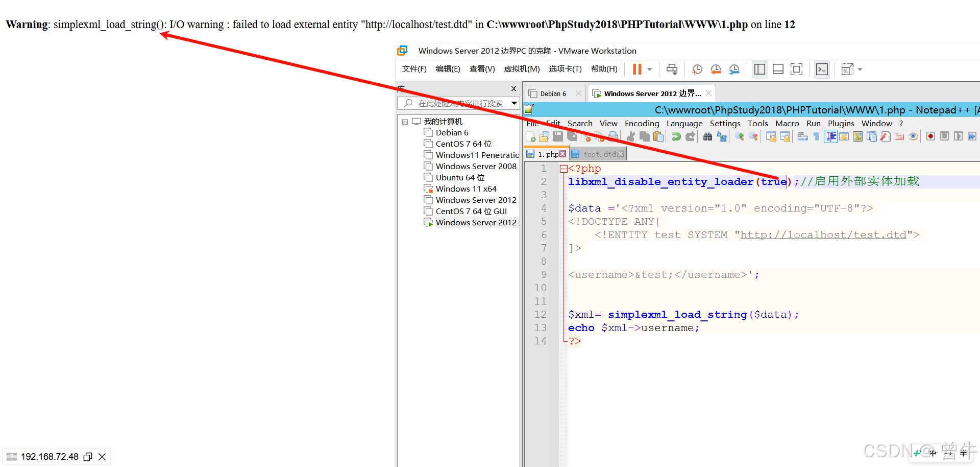The width and height of the screenshot is (980, 467).
Task: Click VMware console view icon
Action: coord(822,69)
